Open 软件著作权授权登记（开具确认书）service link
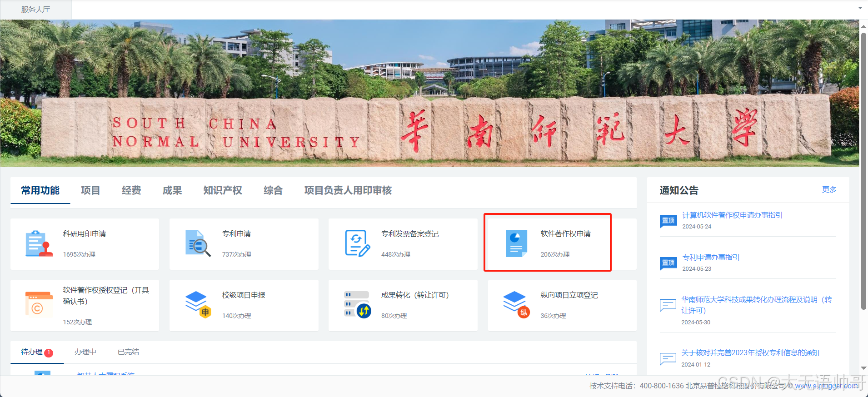Screen dimensions: 868x397 pyautogui.click(x=106, y=296)
